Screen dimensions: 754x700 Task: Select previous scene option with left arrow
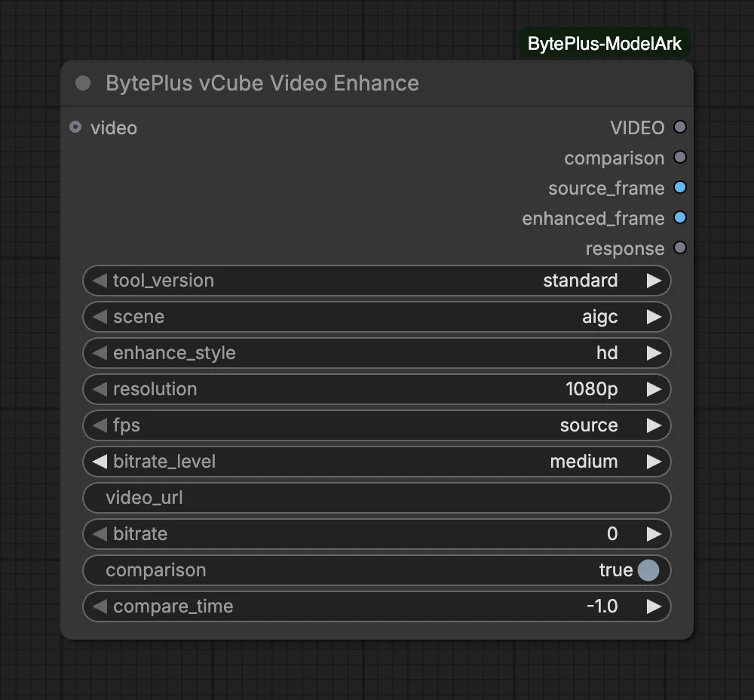(100, 317)
